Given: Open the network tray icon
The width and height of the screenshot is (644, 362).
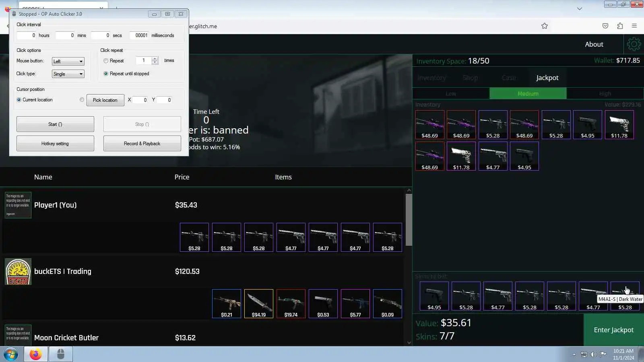Looking at the screenshot, I should coord(584,354).
